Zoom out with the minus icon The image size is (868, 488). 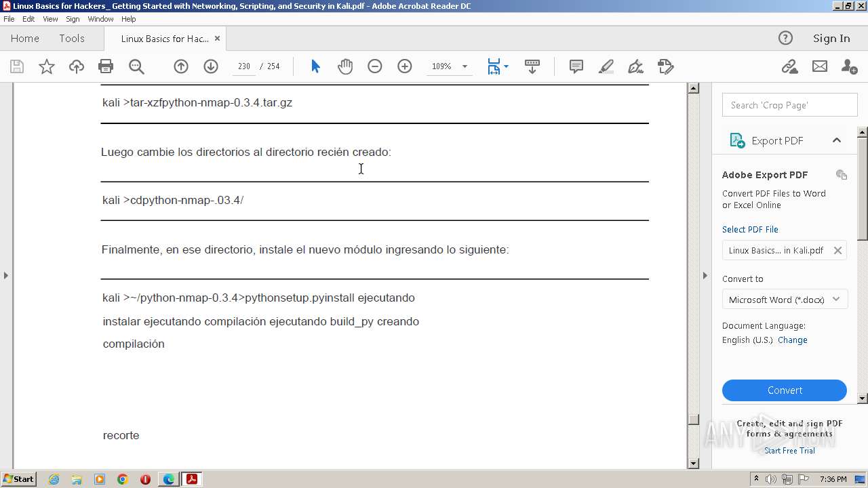(x=375, y=66)
